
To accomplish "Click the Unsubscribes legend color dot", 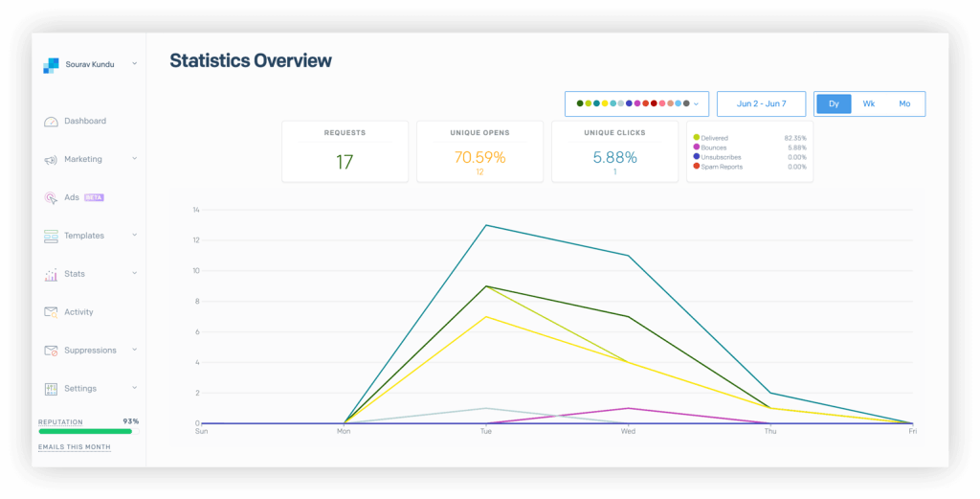I will click(x=697, y=156).
